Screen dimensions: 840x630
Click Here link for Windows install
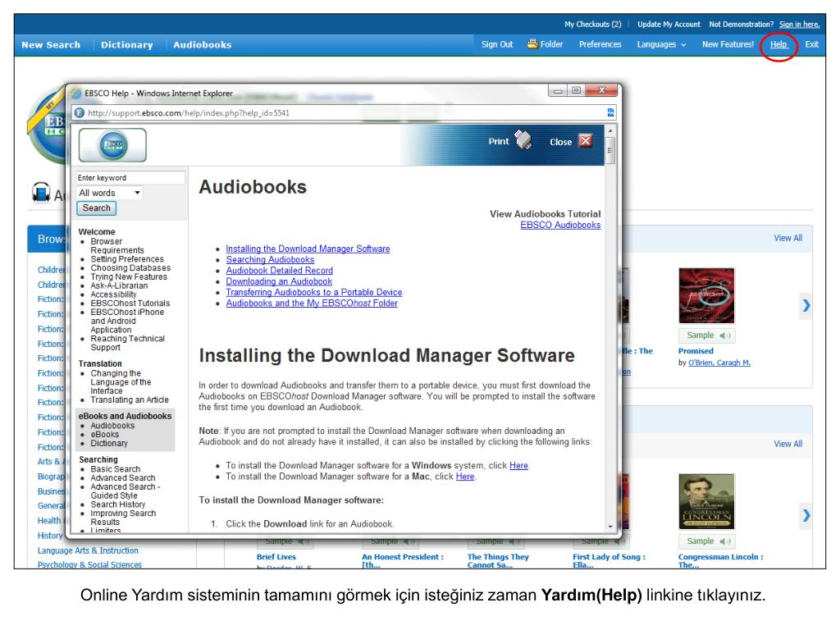(518, 466)
